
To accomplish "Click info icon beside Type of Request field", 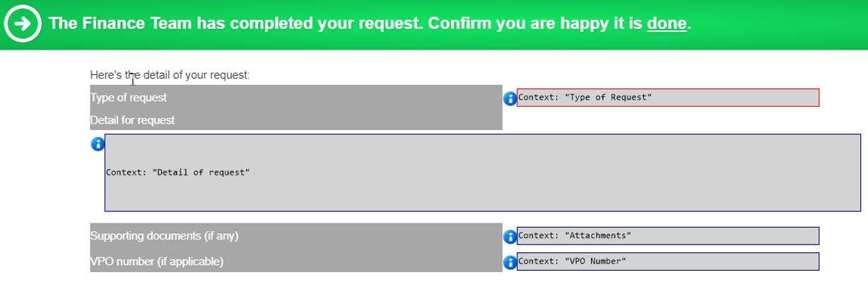I will [509, 99].
